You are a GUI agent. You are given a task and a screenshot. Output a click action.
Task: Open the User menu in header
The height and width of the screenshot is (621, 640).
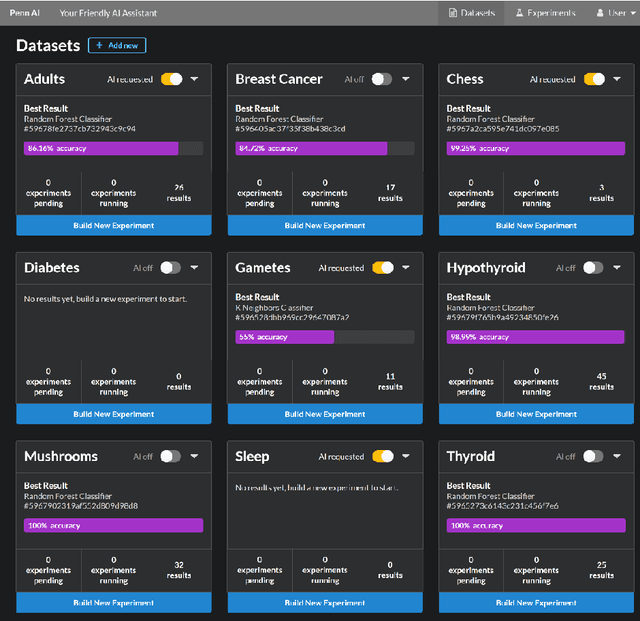coord(616,13)
